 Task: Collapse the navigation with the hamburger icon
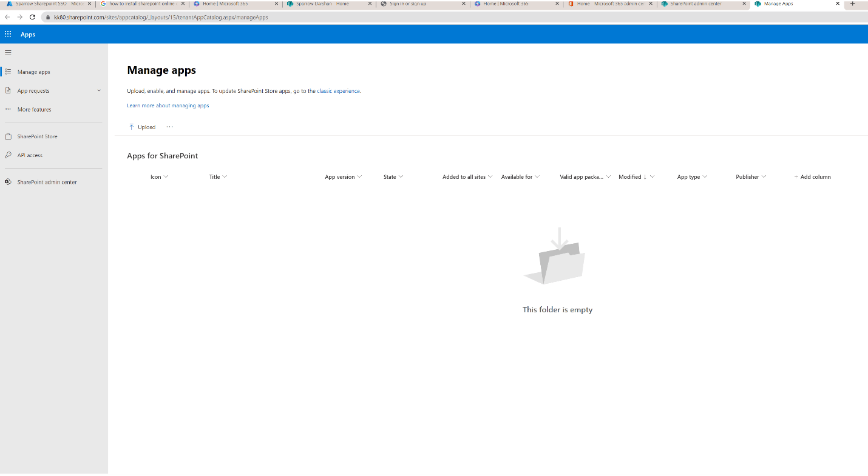8,52
